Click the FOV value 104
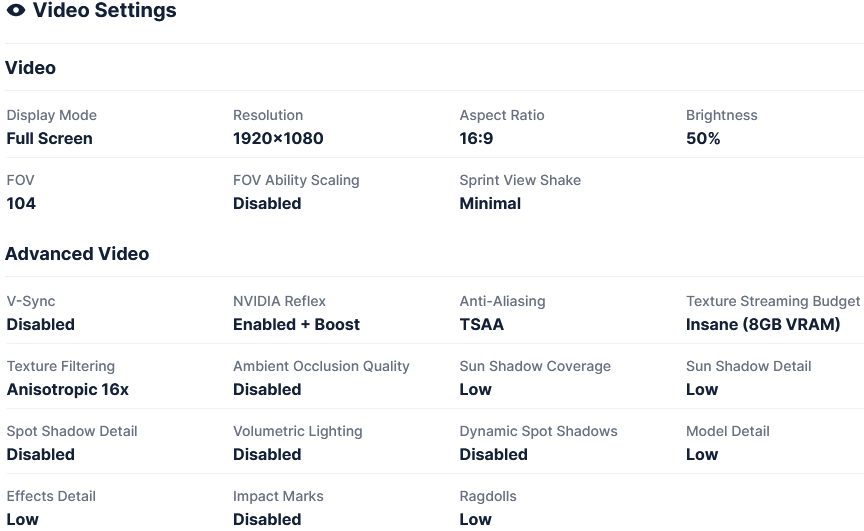This screenshot has width=864, height=531. (x=21, y=203)
